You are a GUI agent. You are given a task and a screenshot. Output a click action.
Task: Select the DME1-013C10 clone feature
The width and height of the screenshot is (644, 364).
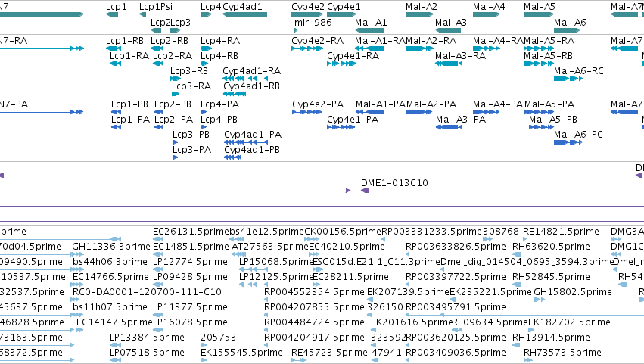[502, 191]
